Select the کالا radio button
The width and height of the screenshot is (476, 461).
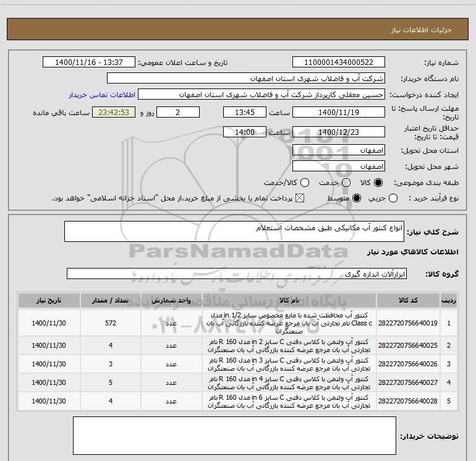click(x=378, y=183)
